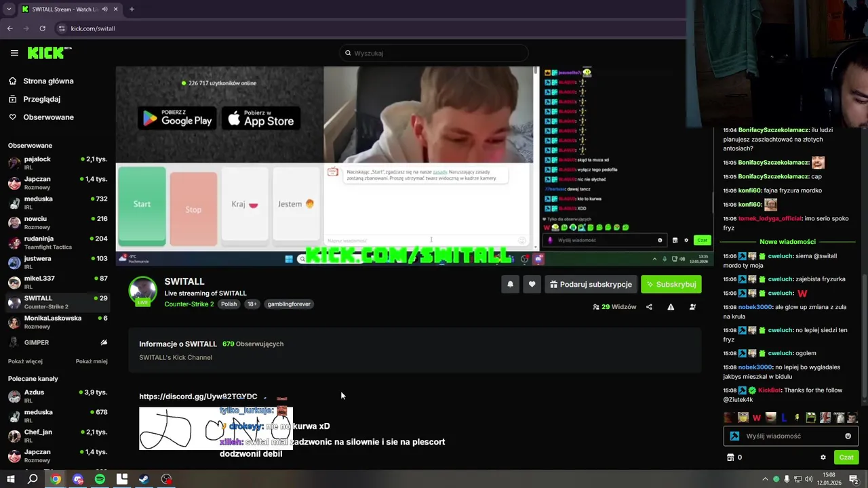Screen dimensions: 868x488
Task: Open nowciu channel in sidebar
Action: coord(58,222)
